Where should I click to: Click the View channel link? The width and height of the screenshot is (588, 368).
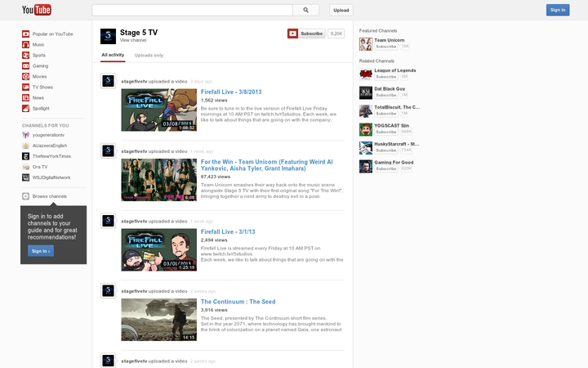click(x=133, y=40)
